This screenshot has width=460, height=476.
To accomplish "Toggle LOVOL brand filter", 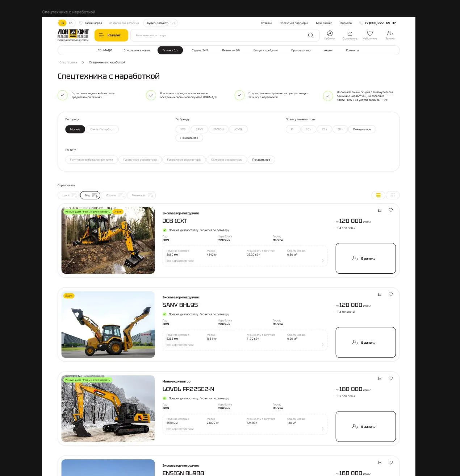I will [238, 129].
